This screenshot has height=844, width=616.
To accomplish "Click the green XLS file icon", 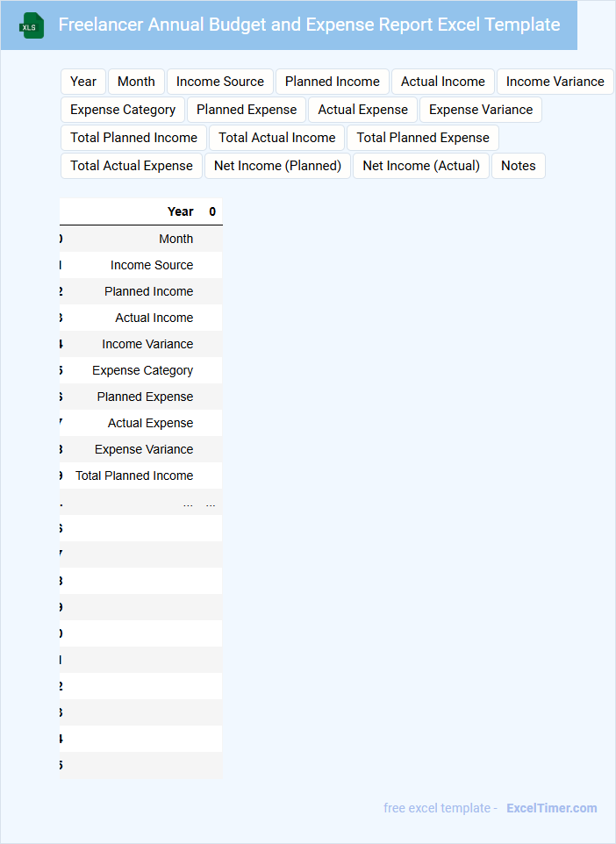I will pos(32,25).
